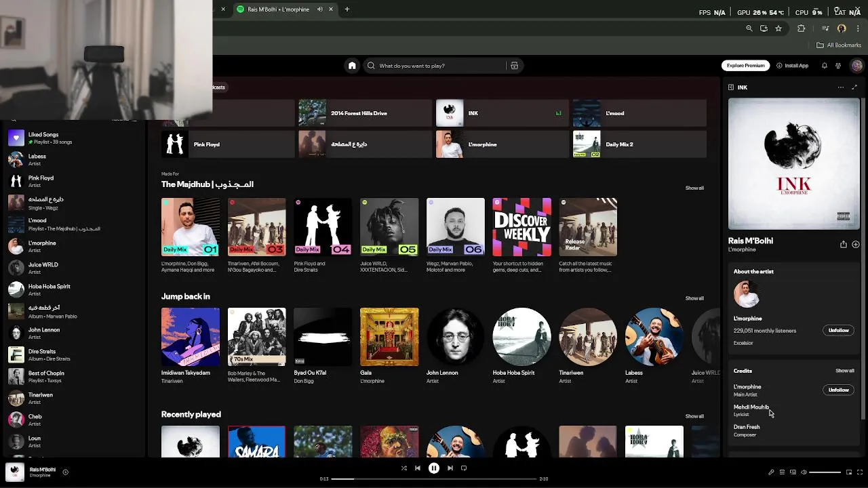The width and height of the screenshot is (868, 488).
Task: Toggle shuffle in the player bar
Action: pyautogui.click(x=404, y=468)
